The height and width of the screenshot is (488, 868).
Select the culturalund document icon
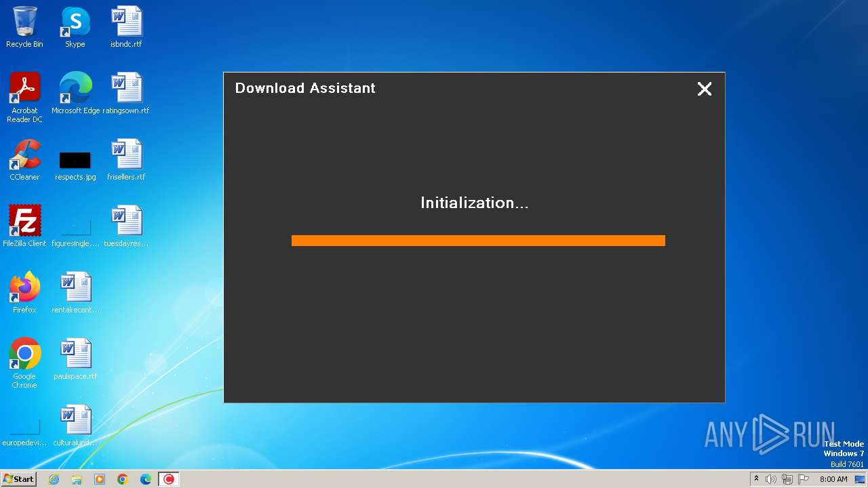point(75,426)
